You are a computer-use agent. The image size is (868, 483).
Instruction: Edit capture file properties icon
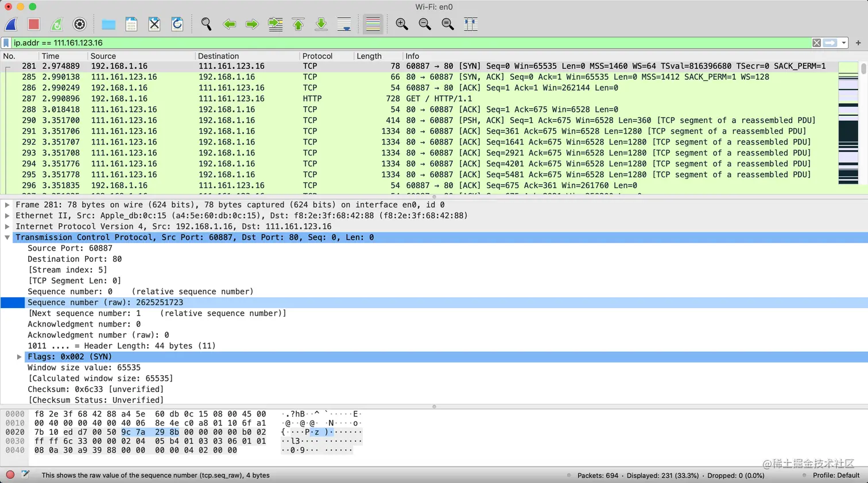coord(25,475)
